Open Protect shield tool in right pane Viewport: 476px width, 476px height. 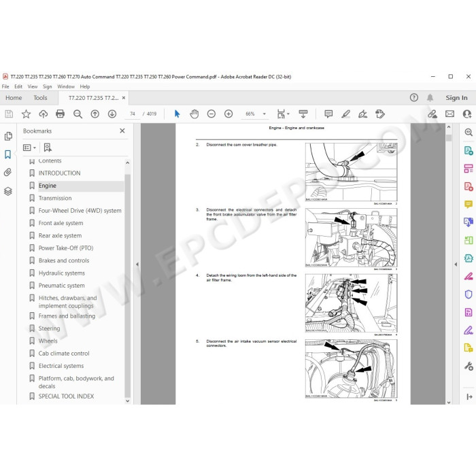(x=468, y=294)
